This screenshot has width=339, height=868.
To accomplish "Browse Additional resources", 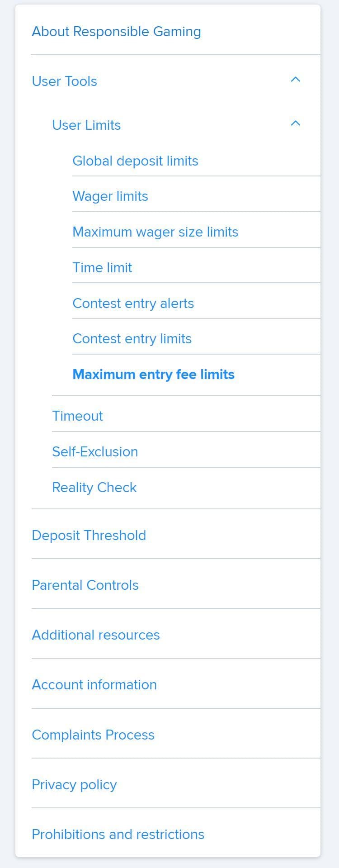I will pos(95,635).
